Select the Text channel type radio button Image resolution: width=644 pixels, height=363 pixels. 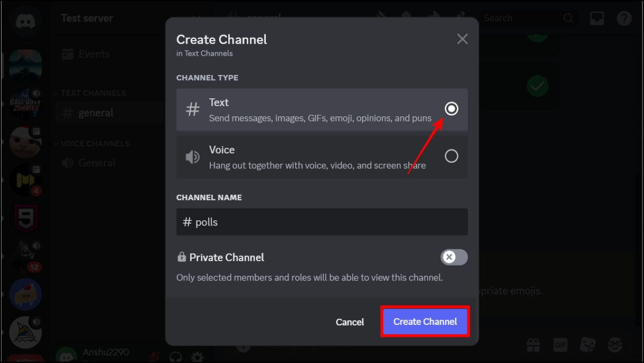[451, 109]
